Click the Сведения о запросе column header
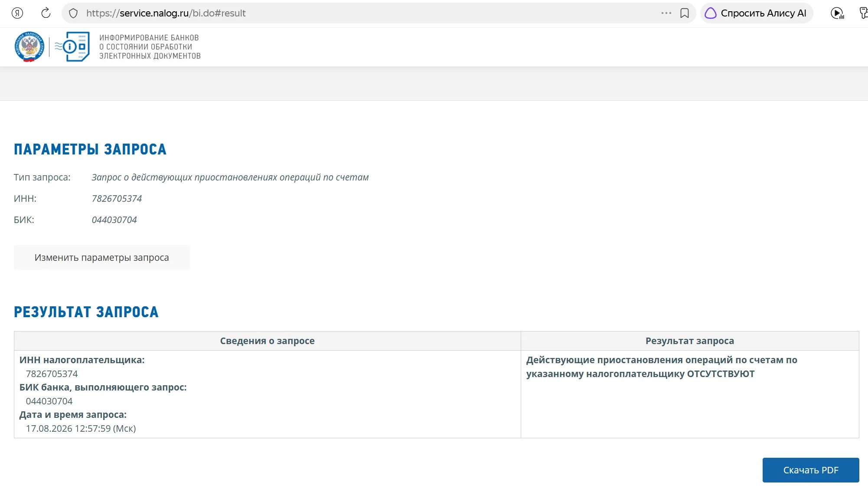Viewport: 868px width, 489px height. click(x=267, y=341)
